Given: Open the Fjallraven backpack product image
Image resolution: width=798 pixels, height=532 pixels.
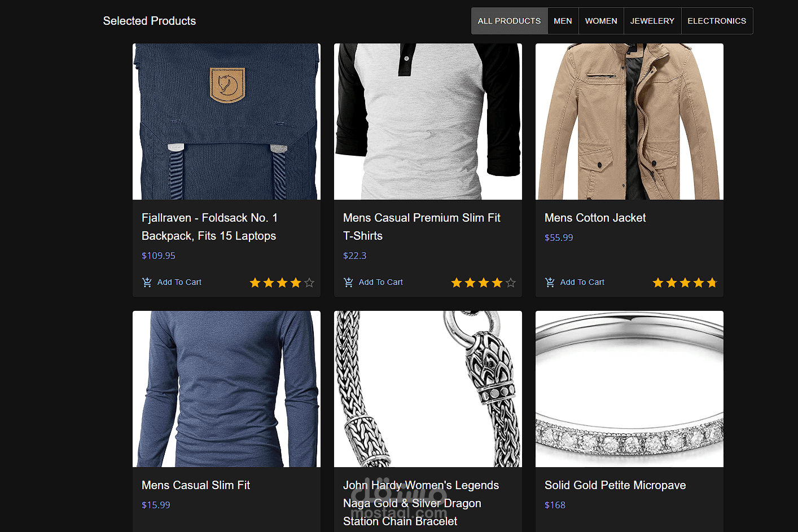Looking at the screenshot, I should click(226, 121).
